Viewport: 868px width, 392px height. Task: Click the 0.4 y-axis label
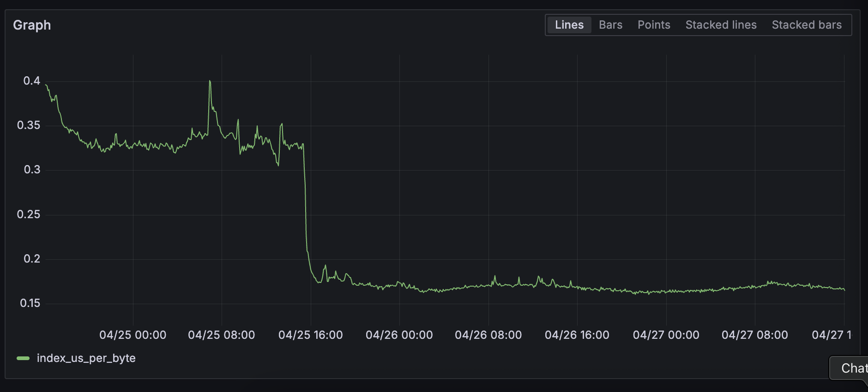(x=32, y=81)
